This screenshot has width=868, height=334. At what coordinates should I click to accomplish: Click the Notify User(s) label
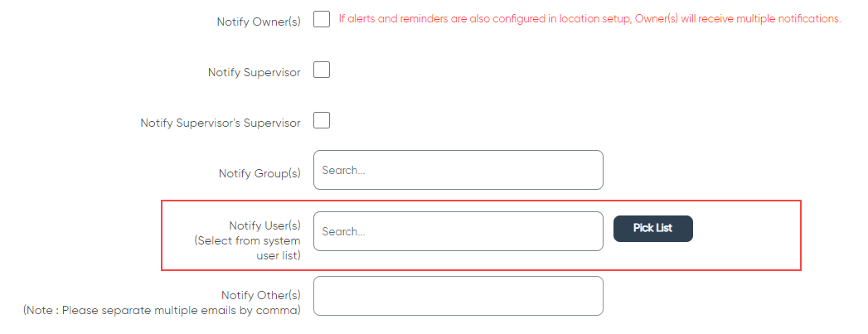[x=264, y=225]
